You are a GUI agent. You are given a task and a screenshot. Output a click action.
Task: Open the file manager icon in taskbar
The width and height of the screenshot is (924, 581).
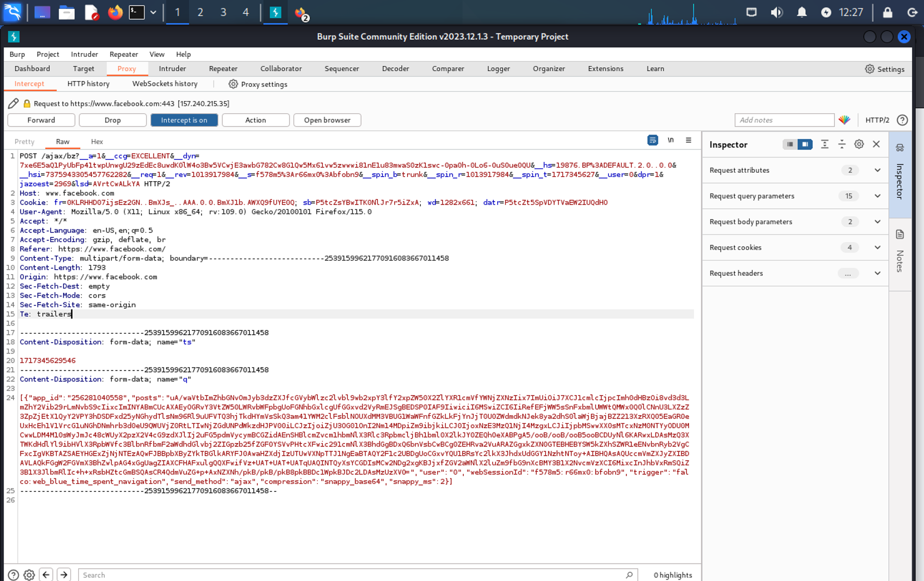(67, 12)
